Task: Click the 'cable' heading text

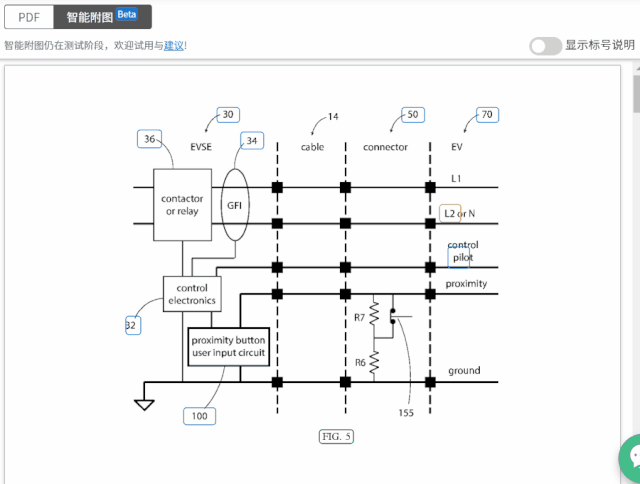Action: (x=312, y=147)
